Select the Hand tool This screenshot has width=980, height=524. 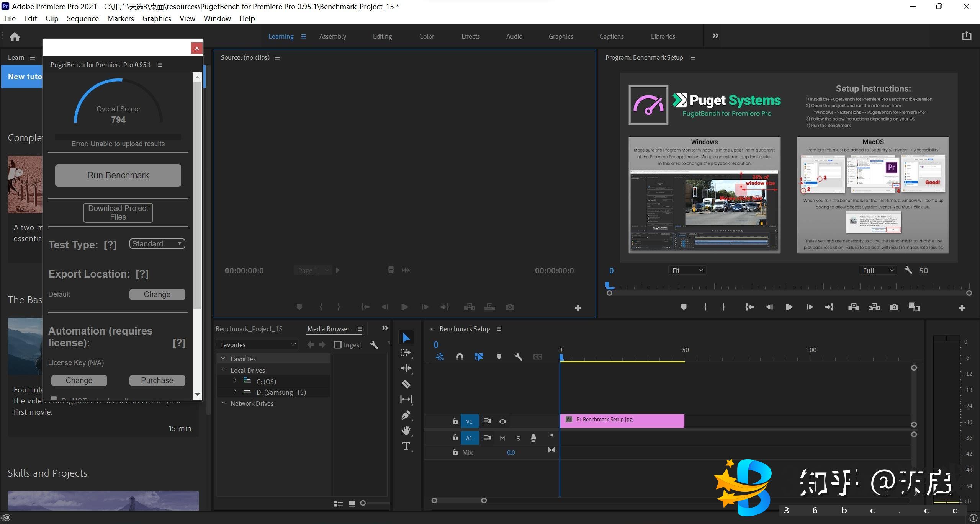coord(406,430)
